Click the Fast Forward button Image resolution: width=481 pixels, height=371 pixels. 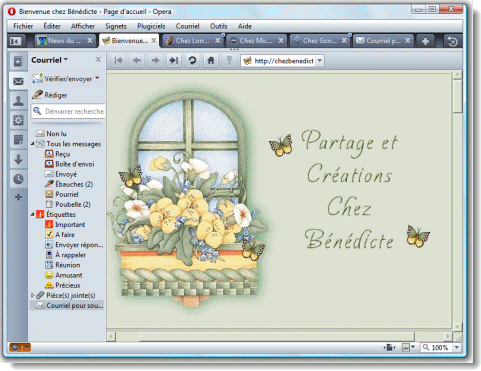tap(174, 61)
